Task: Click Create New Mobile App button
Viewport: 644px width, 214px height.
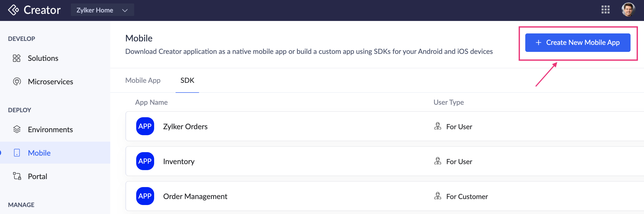Action: [577, 42]
